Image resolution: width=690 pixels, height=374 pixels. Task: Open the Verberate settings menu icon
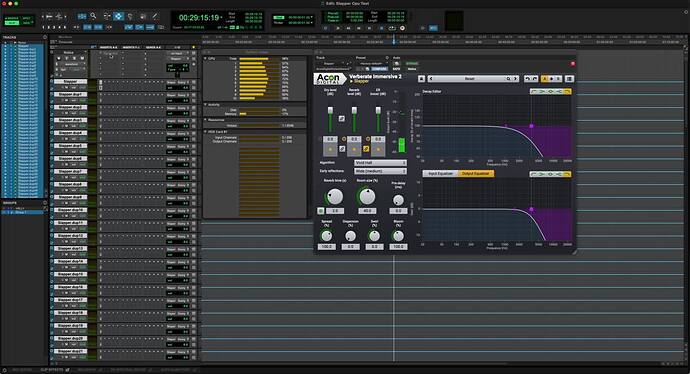tap(569, 79)
